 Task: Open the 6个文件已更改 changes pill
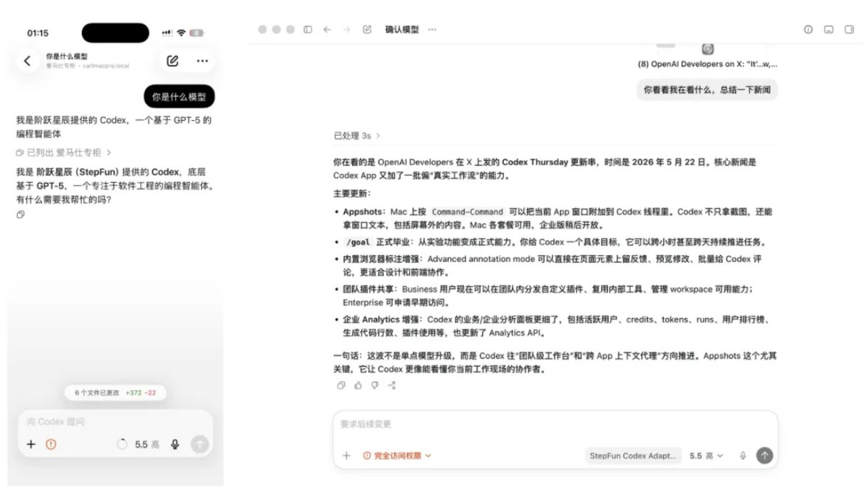[115, 393]
